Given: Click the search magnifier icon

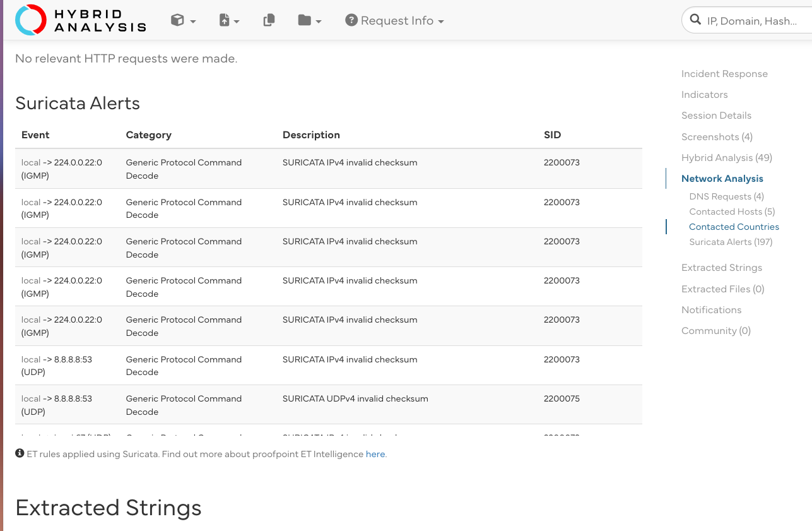Looking at the screenshot, I should pyautogui.click(x=695, y=20).
